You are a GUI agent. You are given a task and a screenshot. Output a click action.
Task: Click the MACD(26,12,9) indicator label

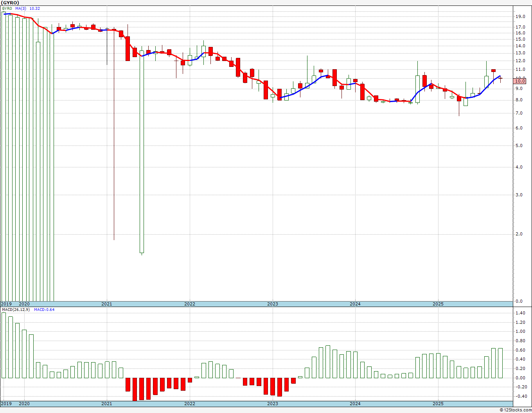16,310
